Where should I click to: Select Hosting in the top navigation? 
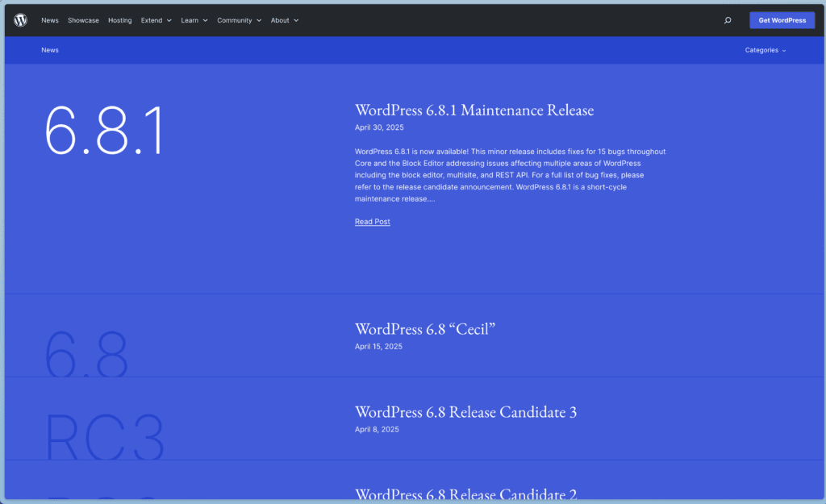[119, 20]
